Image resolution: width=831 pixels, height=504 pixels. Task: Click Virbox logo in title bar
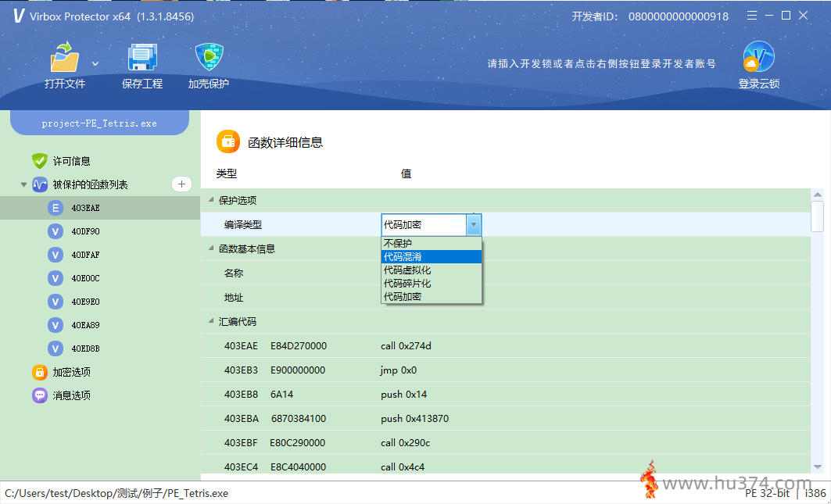coord(19,16)
